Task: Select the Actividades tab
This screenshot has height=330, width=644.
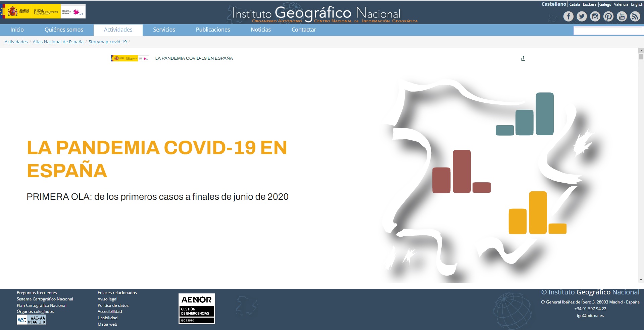Action: click(118, 30)
